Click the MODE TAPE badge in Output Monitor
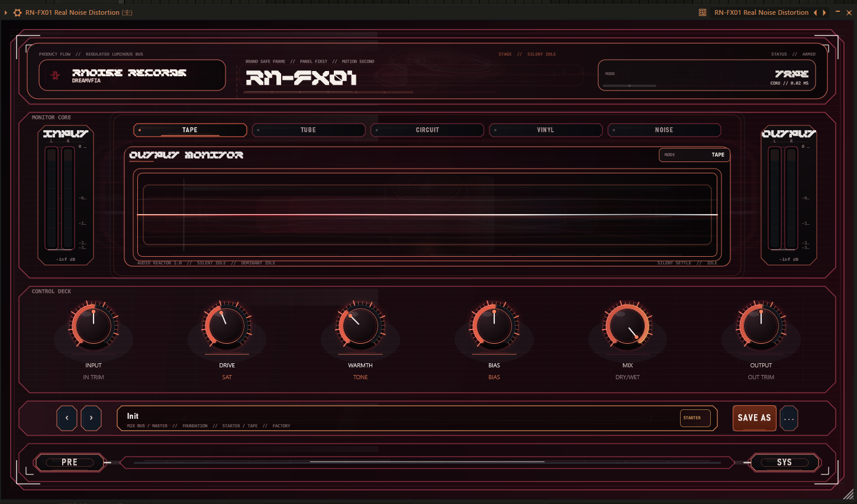Screen dimensions: 857x504 pos(694,155)
